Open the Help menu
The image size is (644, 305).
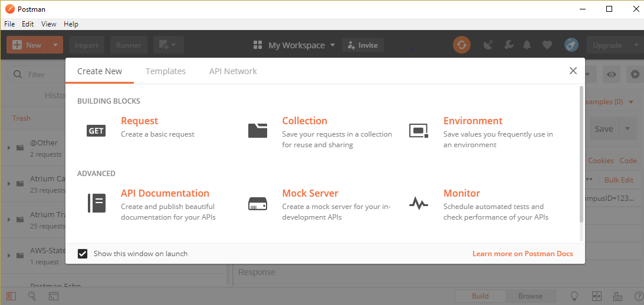pyautogui.click(x=71, y=24)
